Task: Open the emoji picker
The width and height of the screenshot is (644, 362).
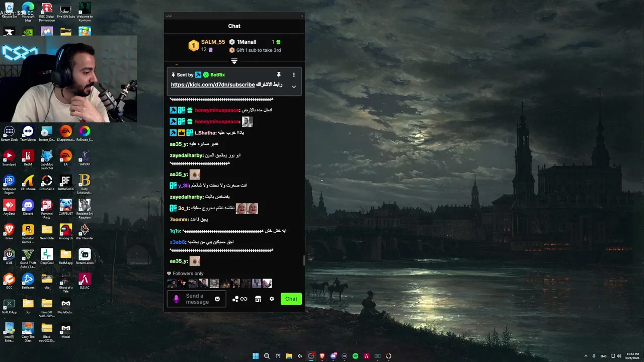Action: coord(217,299)
